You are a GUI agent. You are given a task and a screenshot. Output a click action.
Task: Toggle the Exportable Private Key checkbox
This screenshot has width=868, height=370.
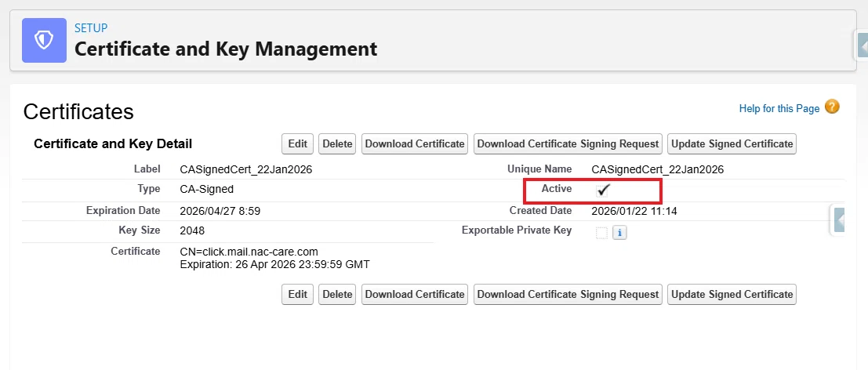click(601, 233)
